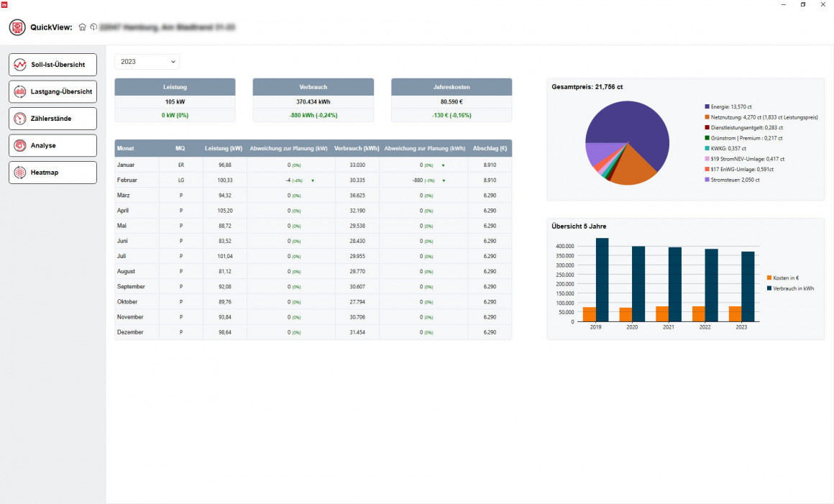Open the Zählerstände view

tap(52, 119)
